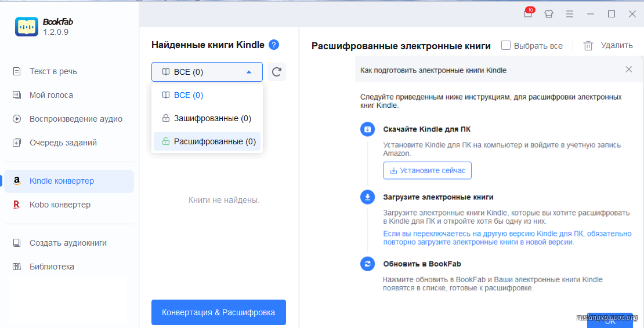
Task: Click the refresh Kindle books icon
Action: click(277, 72)
